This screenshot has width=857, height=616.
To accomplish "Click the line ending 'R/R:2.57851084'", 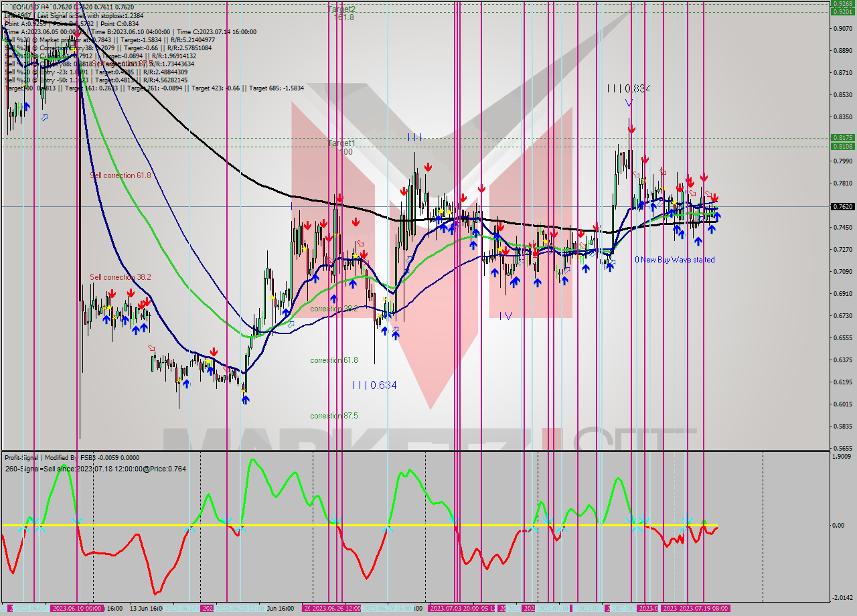I will [x=108, y=48].
